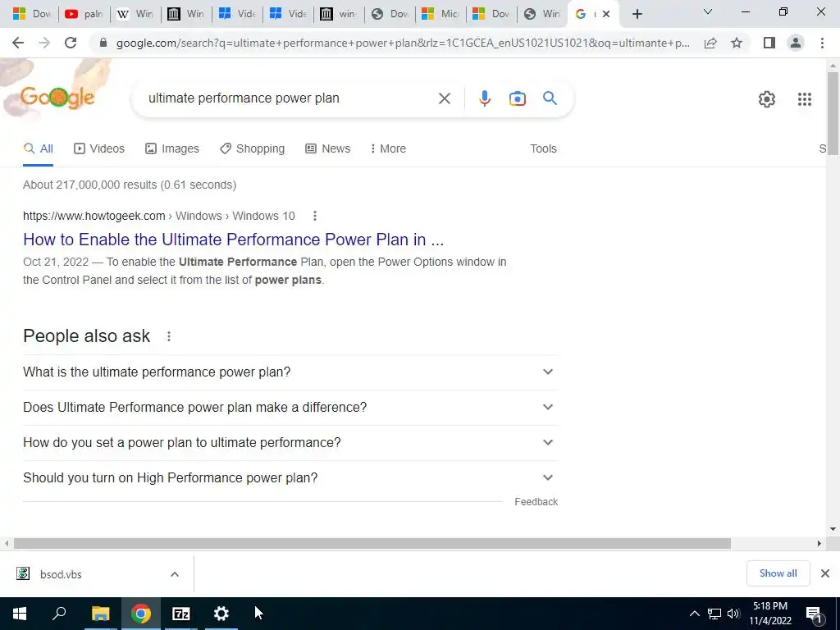840x630 pixels.
Task: Open the volume control in the tray
Action: coord(733,614)
